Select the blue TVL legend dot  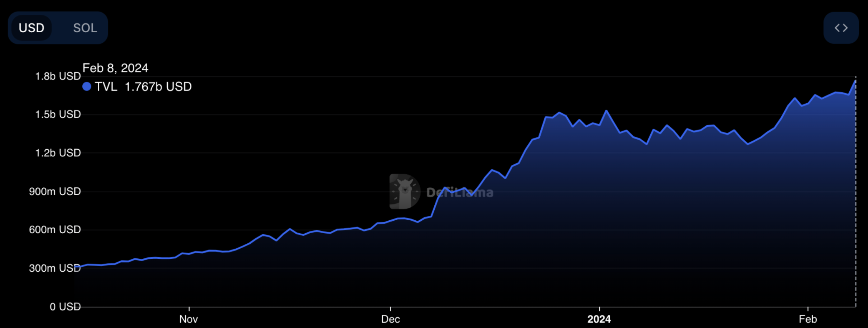click(x=87, y=86)
